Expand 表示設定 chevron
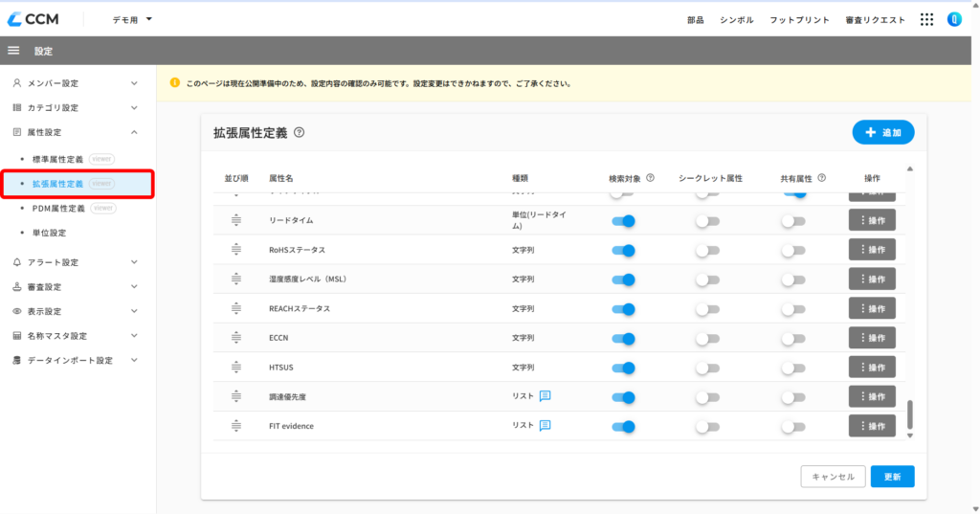Image resolution: width=980 pixels, height=514 pixels. pyautogui.click(x=134, y=311)
